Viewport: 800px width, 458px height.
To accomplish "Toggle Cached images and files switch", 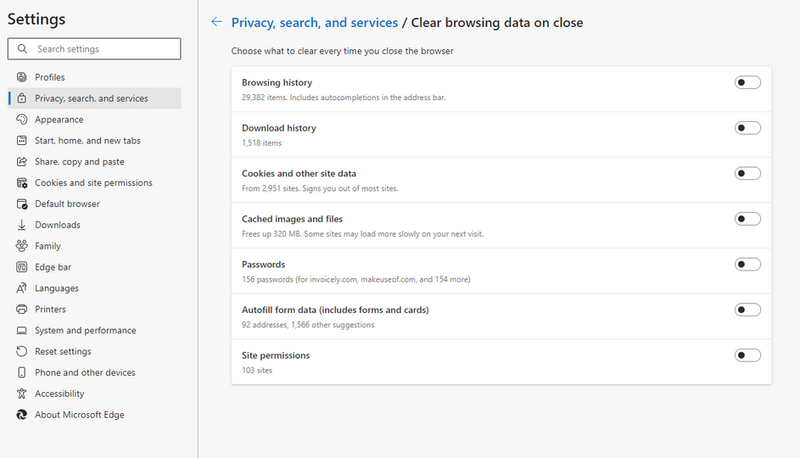I will tap(747, 218).
